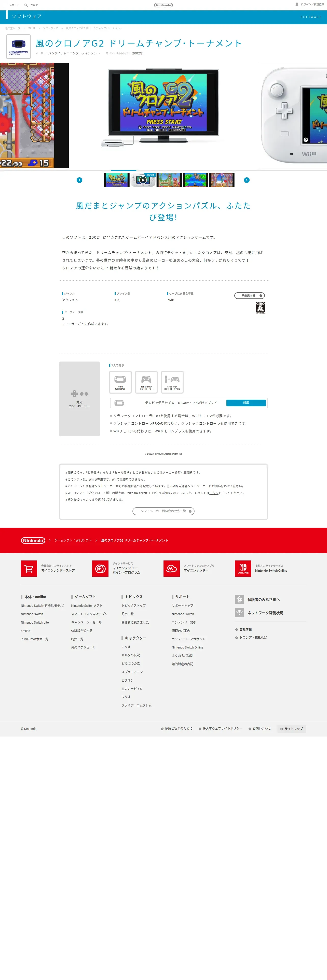Click the Wii U GamePad carousel image
The width and height of the screenshot is (327, 980).
tap(293, 116)
